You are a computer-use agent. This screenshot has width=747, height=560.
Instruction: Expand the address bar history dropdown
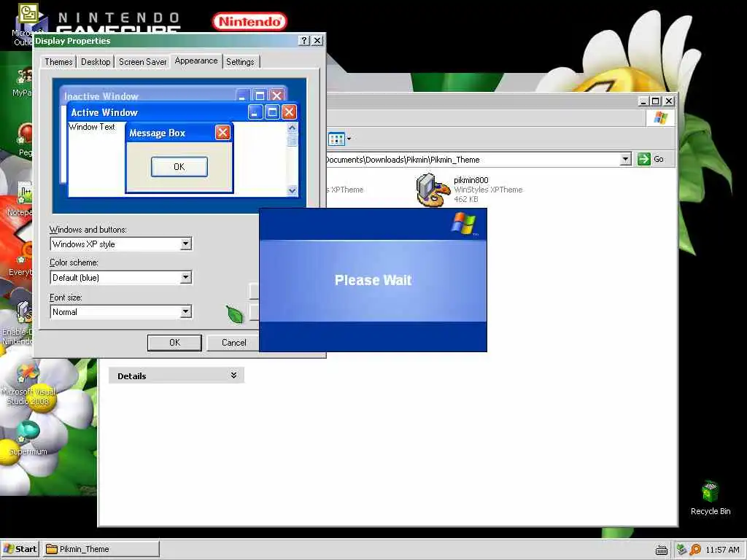click(625, 159)
